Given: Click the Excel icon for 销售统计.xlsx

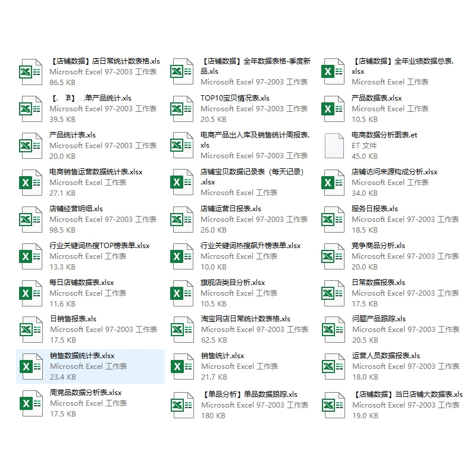Looking at the screenshot, I should click(183, 367).
